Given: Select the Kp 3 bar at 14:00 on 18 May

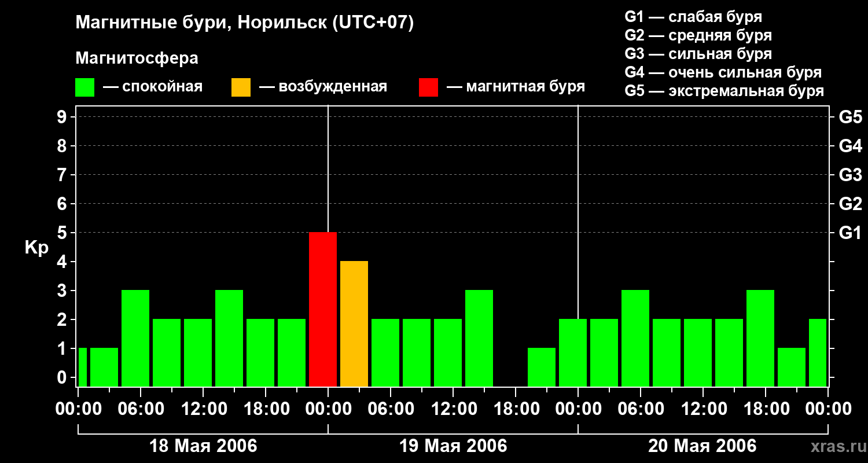Looking at the screenshot, I should (229, 338).
